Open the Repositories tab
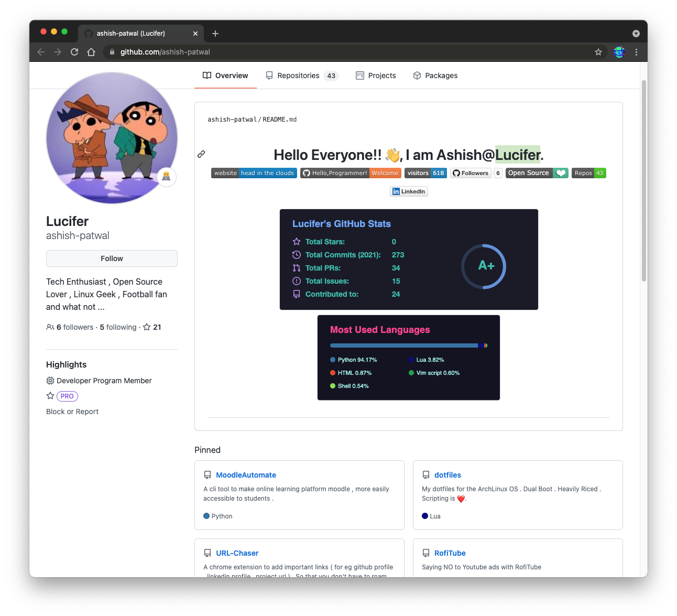 click(x=302, y=75)
